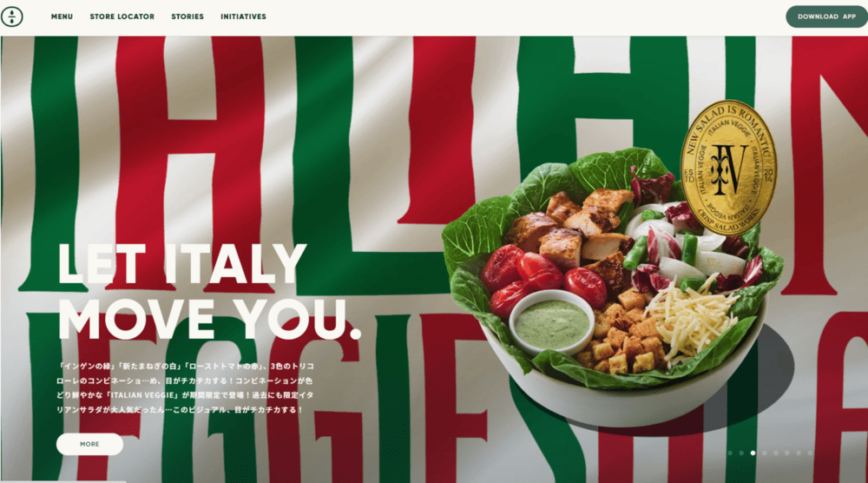Click the active third carousel dot
Image resolution: width=868 pixels, height=483 pixels.
click(753, 453)
